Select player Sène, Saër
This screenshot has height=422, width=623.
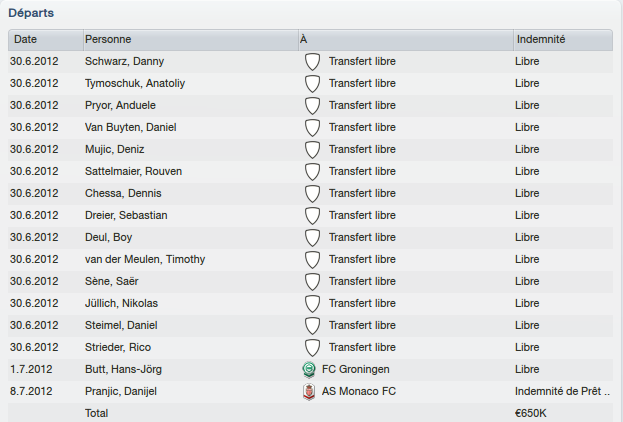tap(112, 281)
